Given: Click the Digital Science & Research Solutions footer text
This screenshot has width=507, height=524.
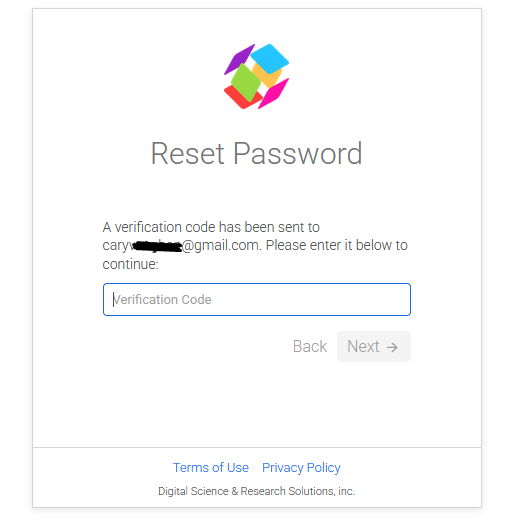Looking at the screenshot, I should (x=256, y=491).
